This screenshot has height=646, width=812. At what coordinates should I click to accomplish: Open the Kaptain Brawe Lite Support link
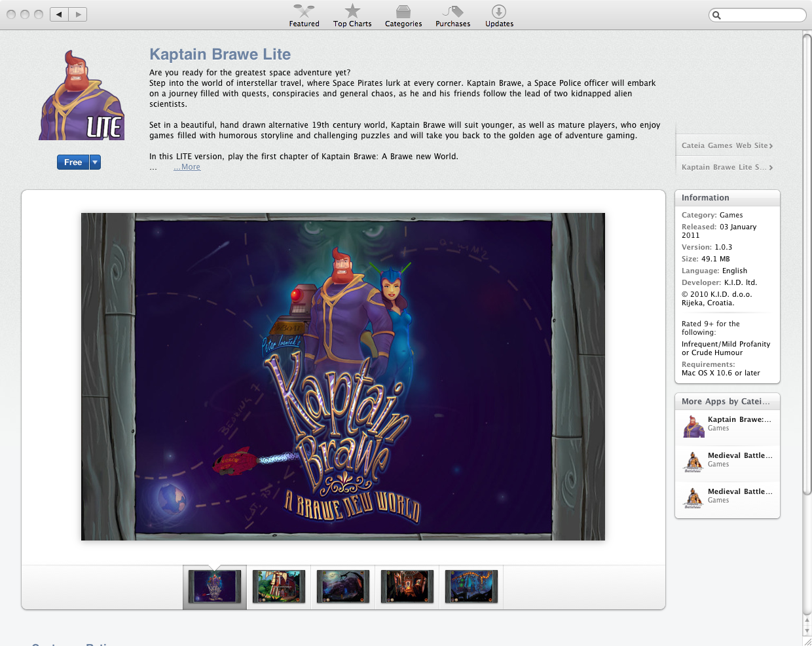coord(727,167)
